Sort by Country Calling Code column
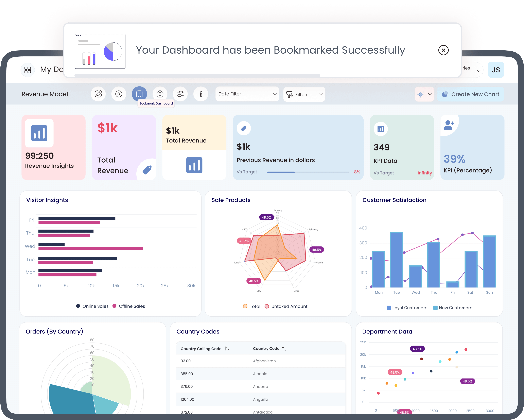Image resolution: width=524 pixels, height=420 pixels. tap(227, 349)
